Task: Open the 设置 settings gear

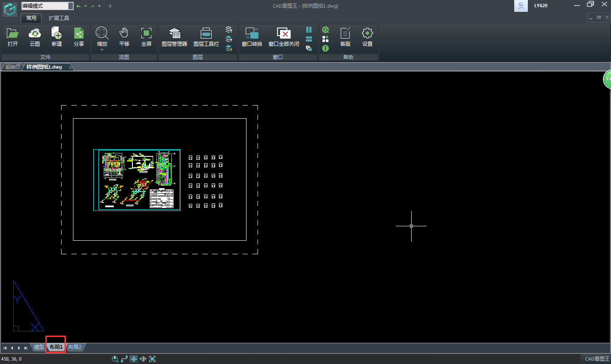Action: (367, 37)
